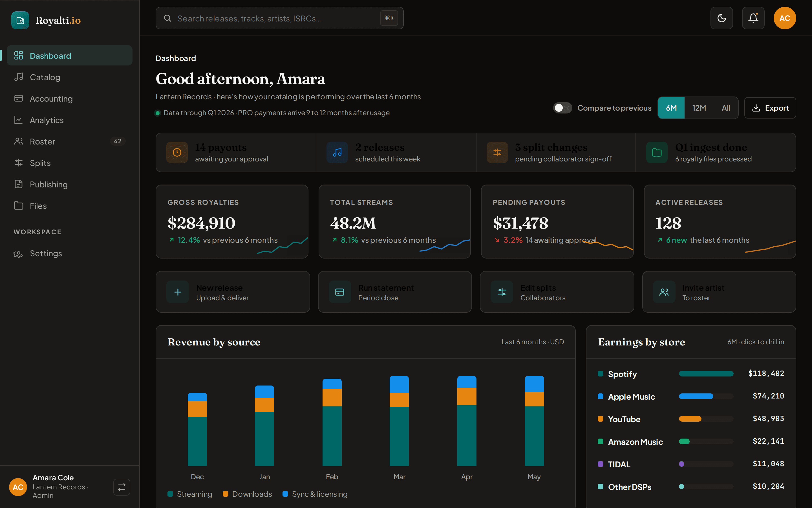Click the Catalog music note icon
Image resolution: width=812 pixels, height=508 pixels.
18,77
